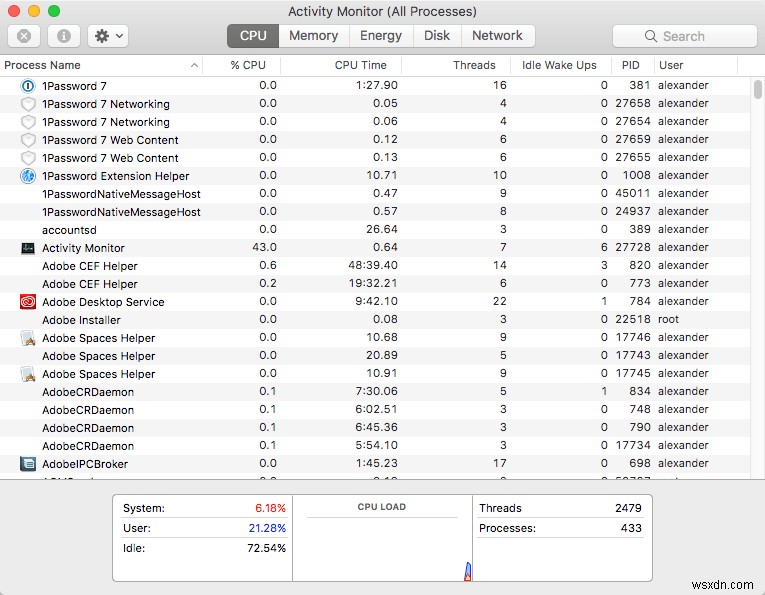Zoom window with green button

pyautogui.click(x=54, y=11)
